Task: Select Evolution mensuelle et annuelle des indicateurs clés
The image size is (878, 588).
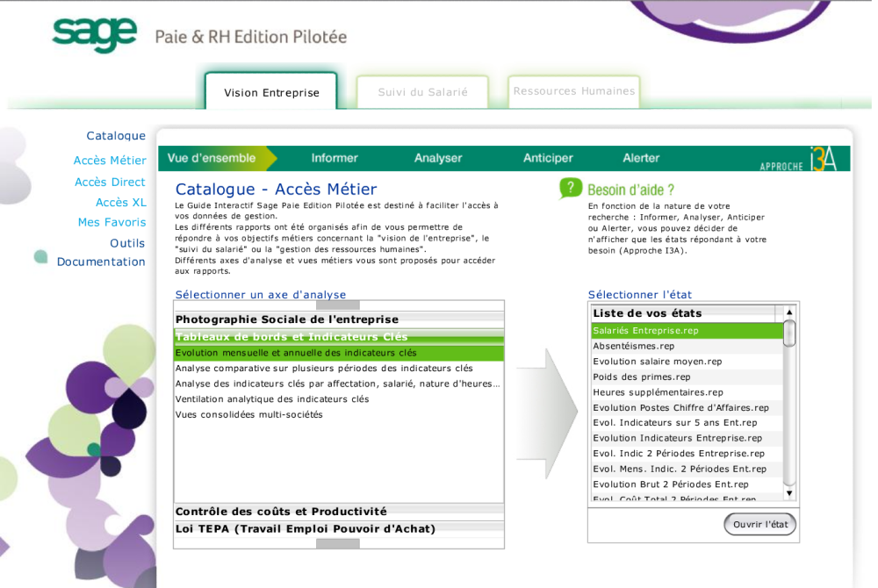Action: click(339, 353)
